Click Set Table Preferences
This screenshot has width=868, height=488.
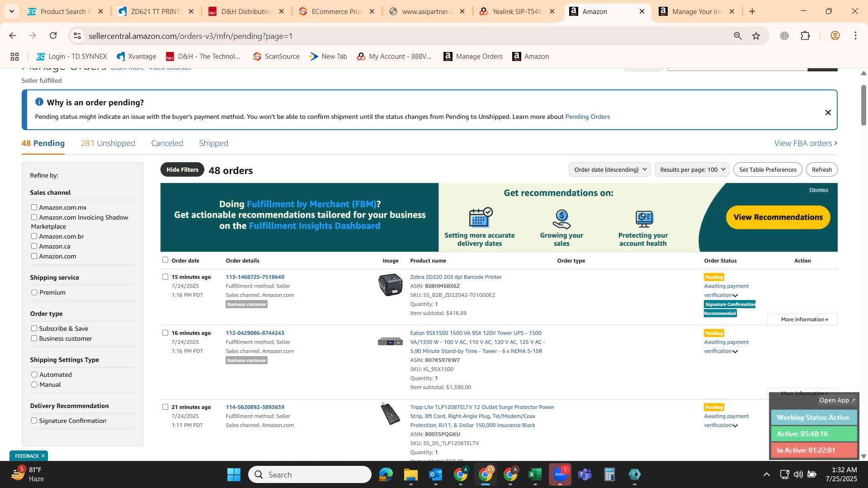(x=768, y=169)
